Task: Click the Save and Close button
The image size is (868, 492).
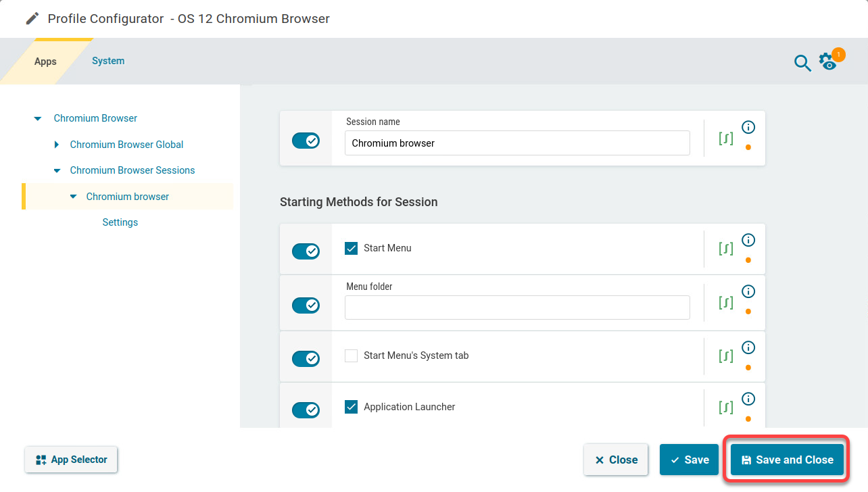Action: point(787,460)
